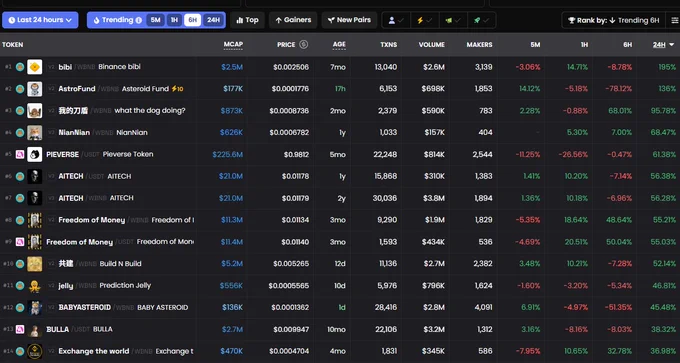Click the NianNian token logo
This screenshot has height=363, width=680.
35,133
